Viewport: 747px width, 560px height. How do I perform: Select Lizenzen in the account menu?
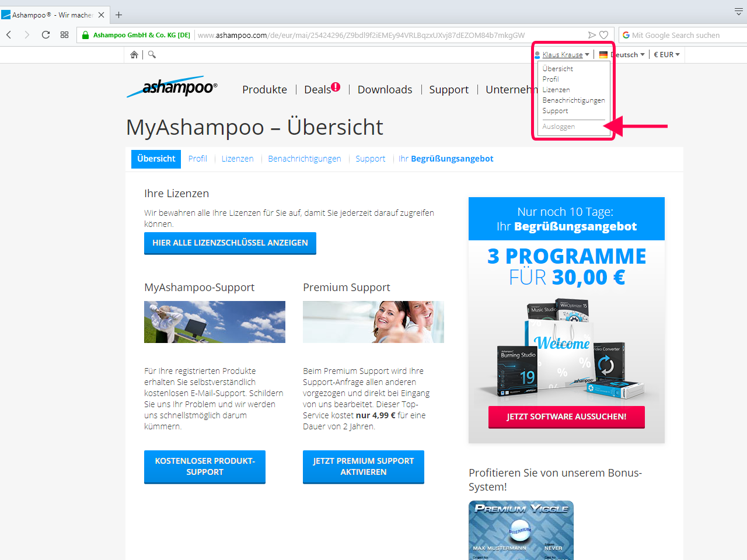point(556,90)
